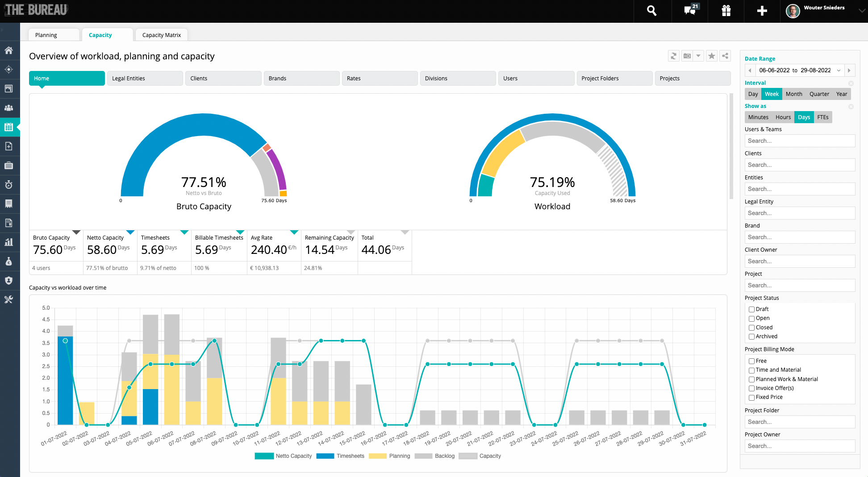The width and height of the screenshot is (868, 477).
Task: Show values as Hours
Action: (783, 117)
